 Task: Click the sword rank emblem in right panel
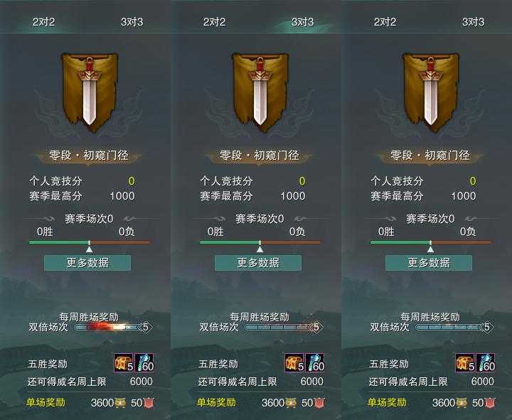point(430,92)
